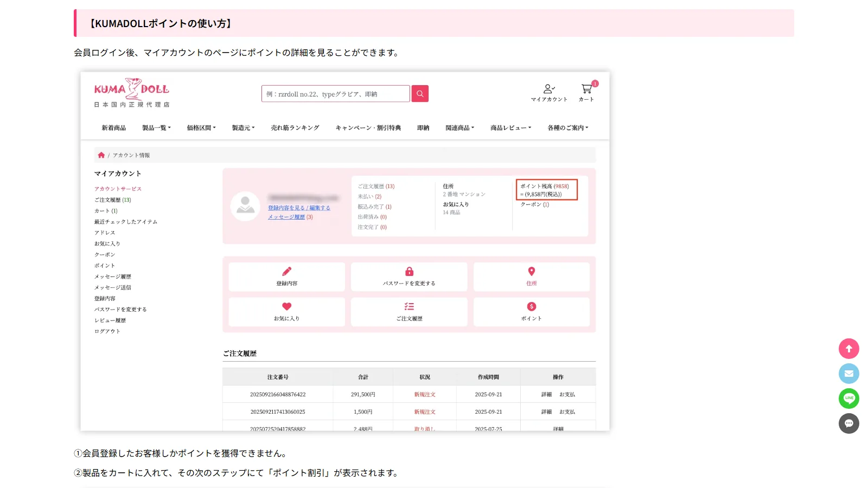Screen dimensions: 868x488
Task: Select メッセージ履歴 in the sidebar list
Action: (113, 277)
